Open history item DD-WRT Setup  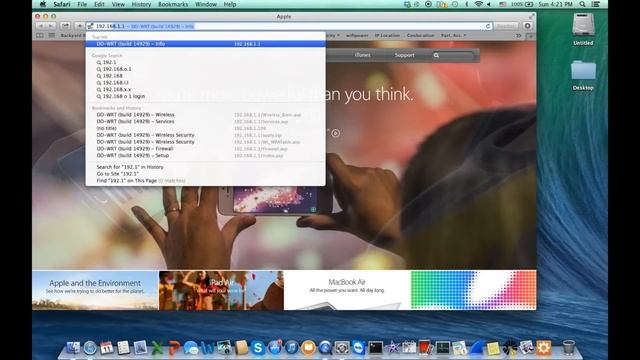(x=205, y=155)
